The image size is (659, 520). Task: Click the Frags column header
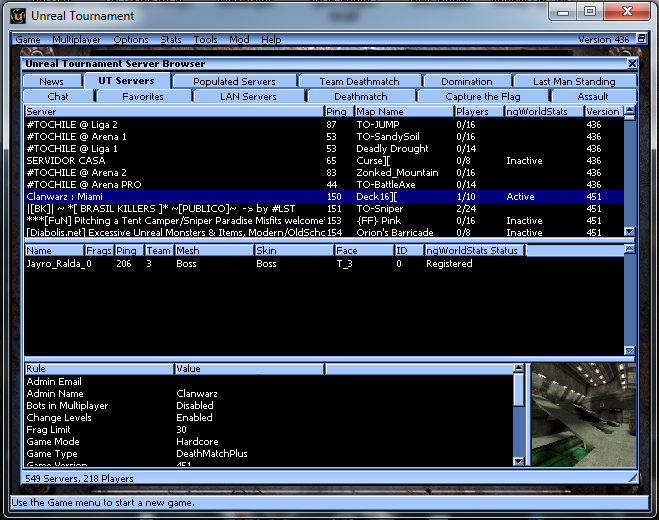pos(99,251)
